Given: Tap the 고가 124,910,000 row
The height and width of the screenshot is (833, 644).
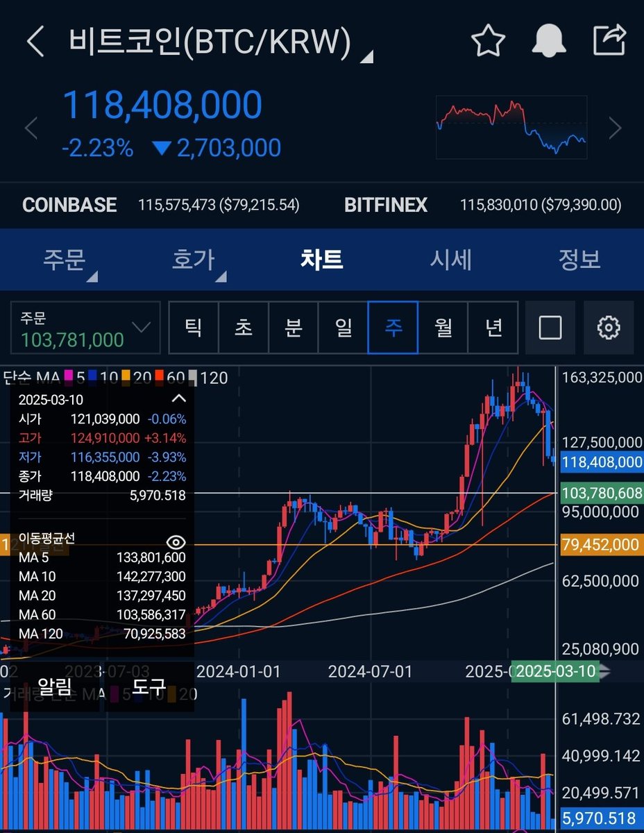Looking at the screenshot, I should pos(102,438).
